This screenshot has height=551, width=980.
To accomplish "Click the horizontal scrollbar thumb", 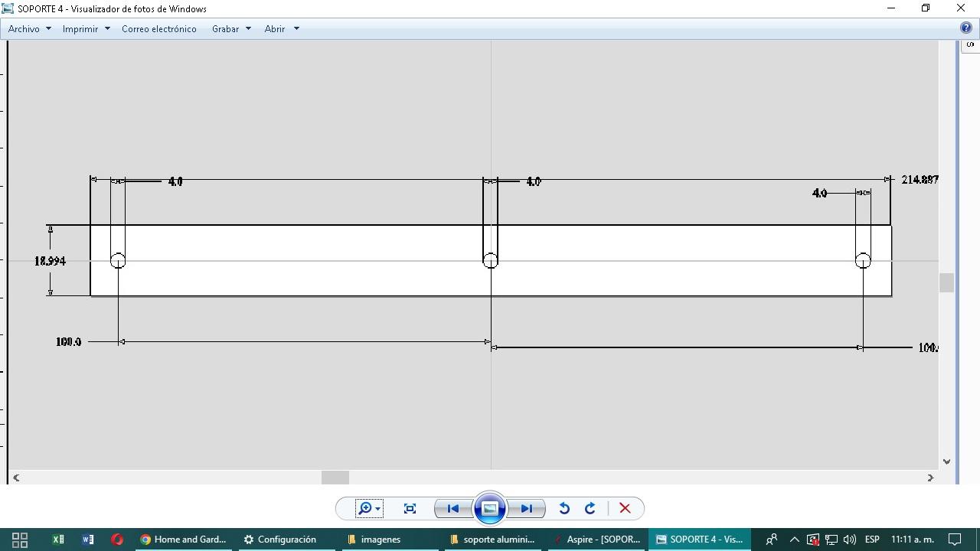I will tap(335, 478).
